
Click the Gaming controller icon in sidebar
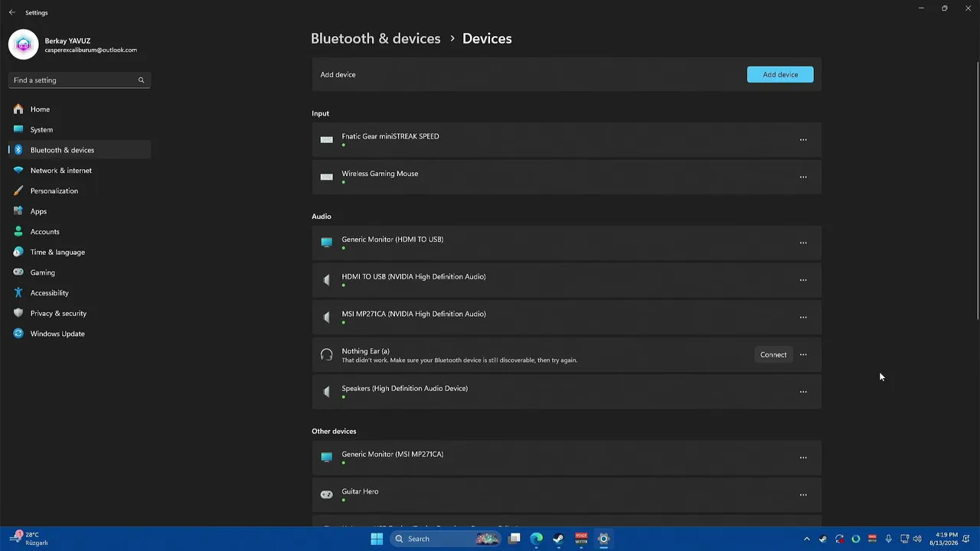pos(18,272)
